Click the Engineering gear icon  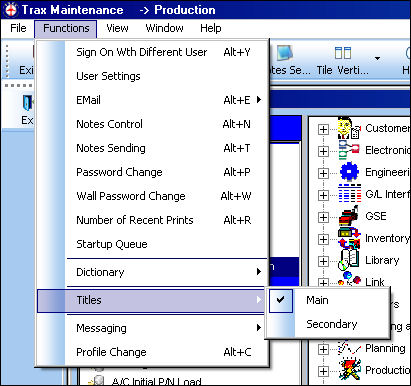click(349, 172)
